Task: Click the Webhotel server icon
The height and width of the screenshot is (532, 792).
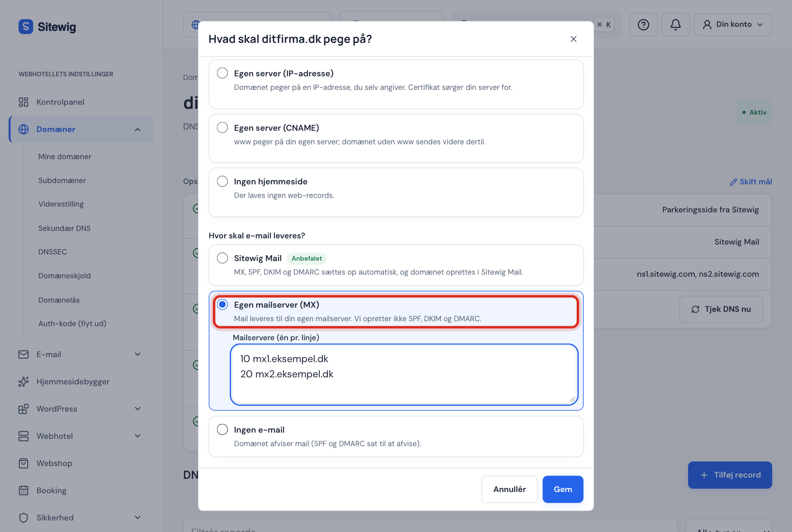Action: click(x=24, y=436)
